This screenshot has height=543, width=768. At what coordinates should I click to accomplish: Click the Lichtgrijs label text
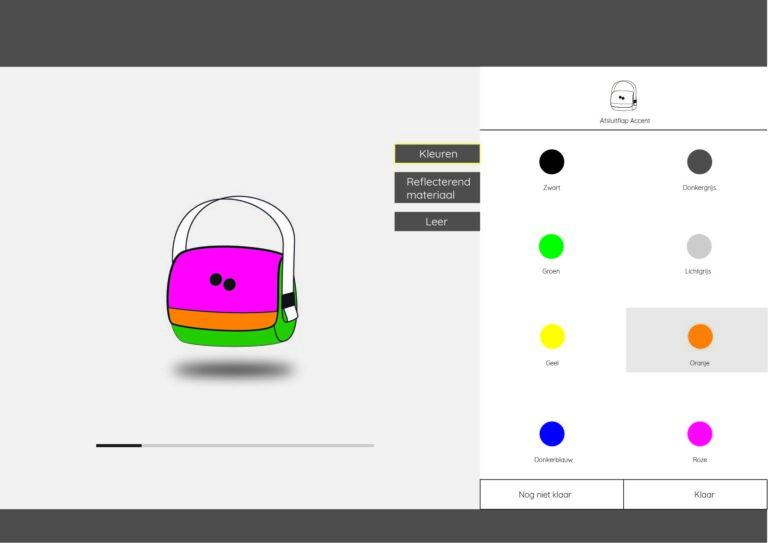tap(698, 271)
